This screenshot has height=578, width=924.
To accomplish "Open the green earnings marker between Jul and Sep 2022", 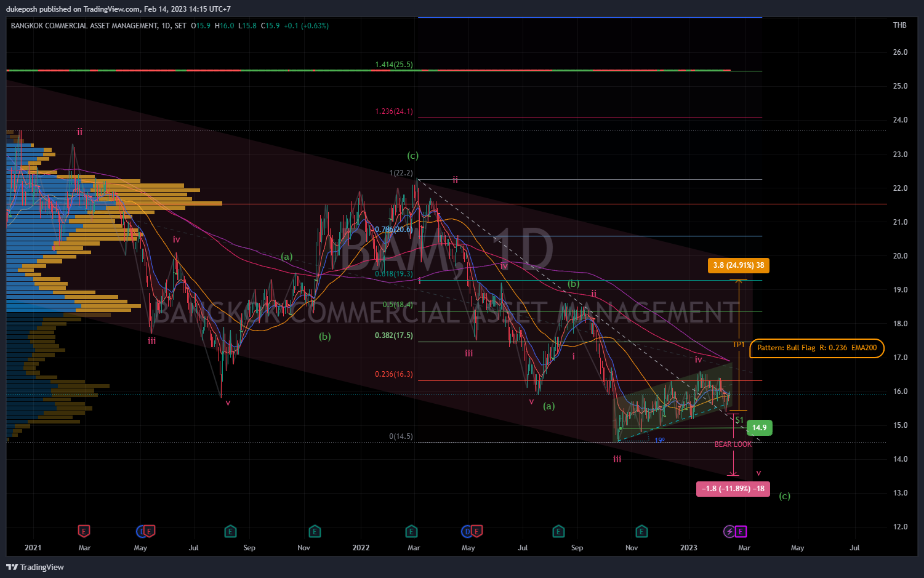I will coord(558,531).
